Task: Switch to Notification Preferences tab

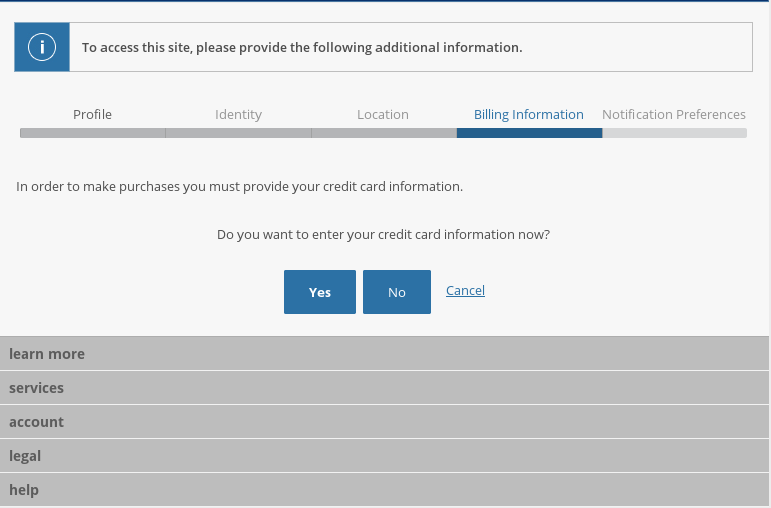Action: tap(674, 115)
